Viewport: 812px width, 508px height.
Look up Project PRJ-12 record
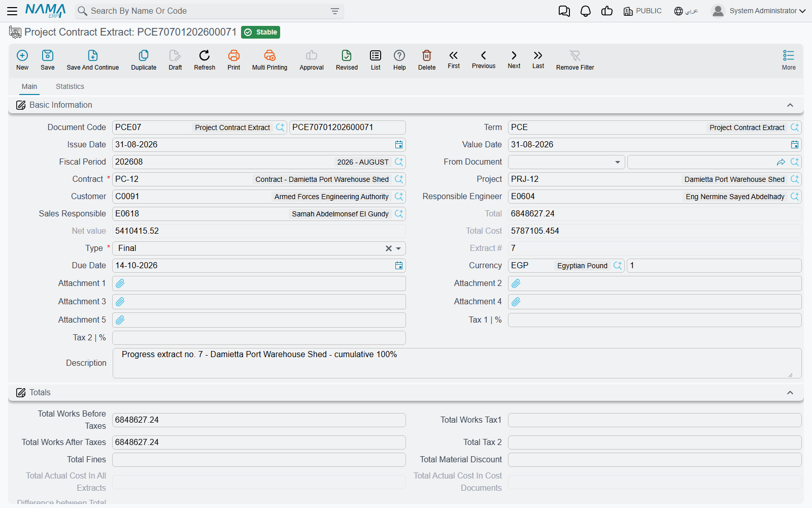point(795,179)
